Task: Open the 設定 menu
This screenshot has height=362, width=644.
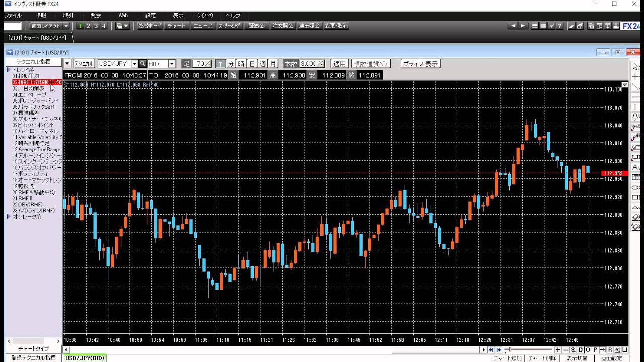Action: coord(150,15)
